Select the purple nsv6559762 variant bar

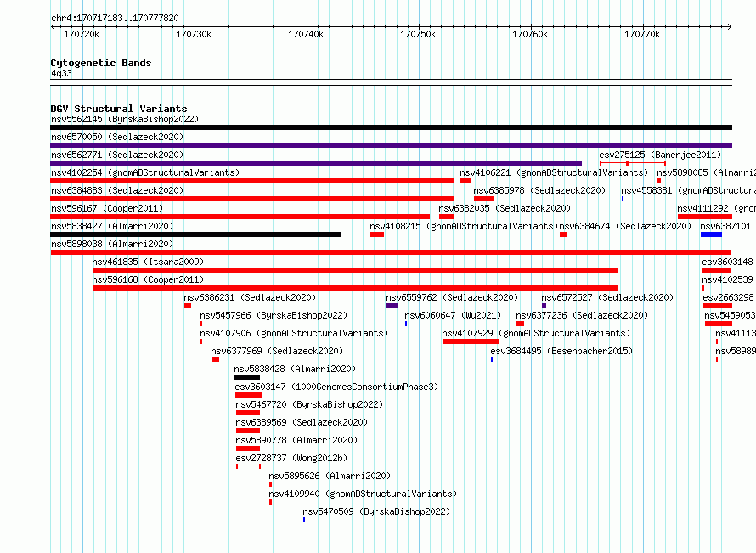[x=392, y=306]
